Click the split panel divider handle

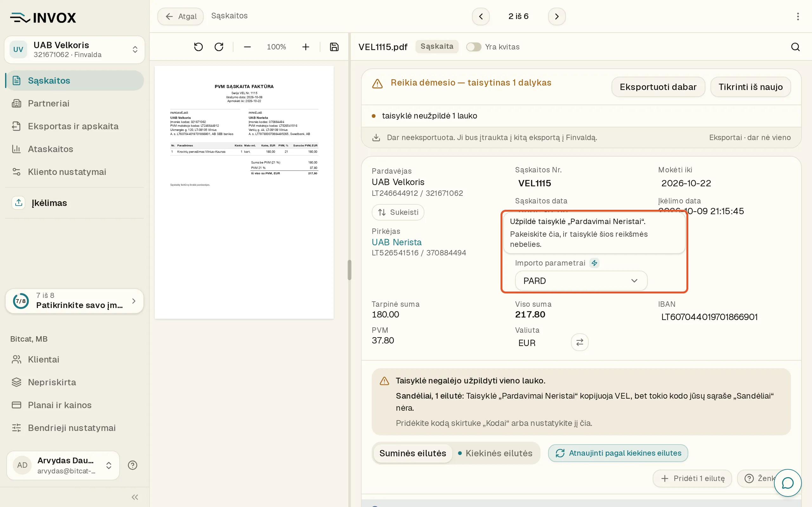point(349,270)
